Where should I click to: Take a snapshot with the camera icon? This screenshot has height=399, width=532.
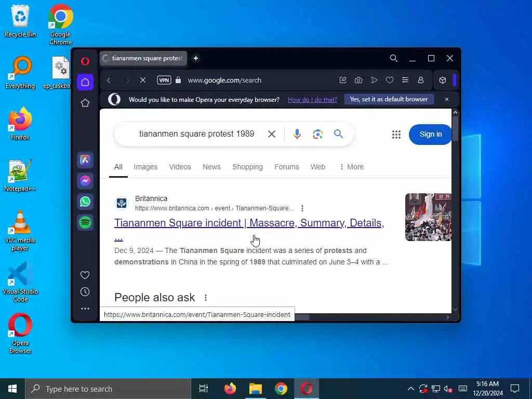358,80
